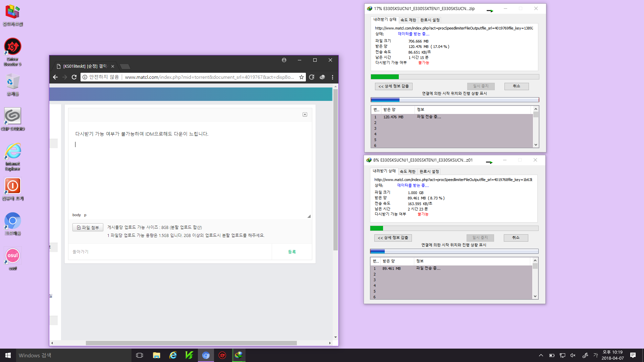This screenshot has width=644, height=362.
Task: Click Chrome back arrow
Action: (55, 77)
